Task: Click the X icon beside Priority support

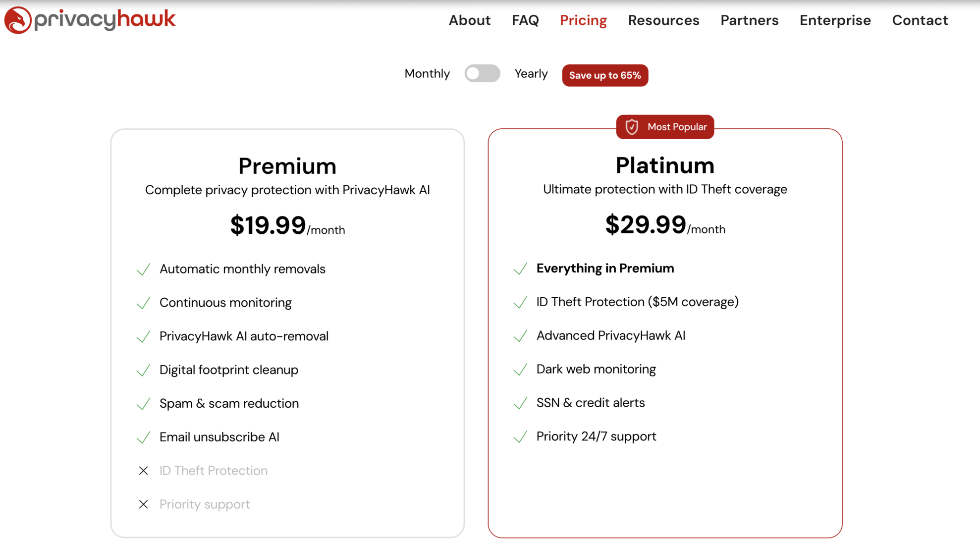Action: [x=143, y=504]
